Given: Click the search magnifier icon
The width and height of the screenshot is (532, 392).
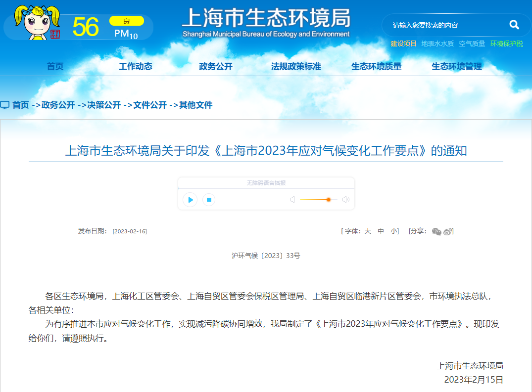Looking at the screenshot, I should (x=514, y=25).
